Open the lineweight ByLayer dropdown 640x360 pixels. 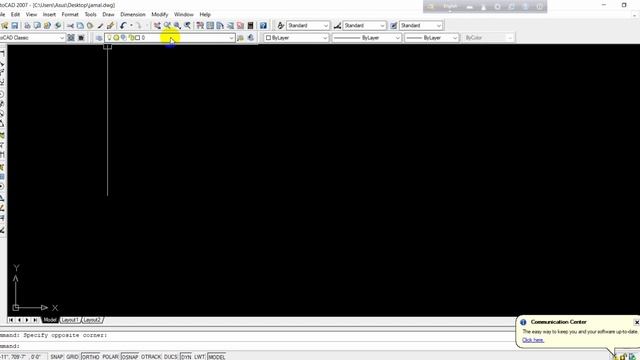click(455, 38)
